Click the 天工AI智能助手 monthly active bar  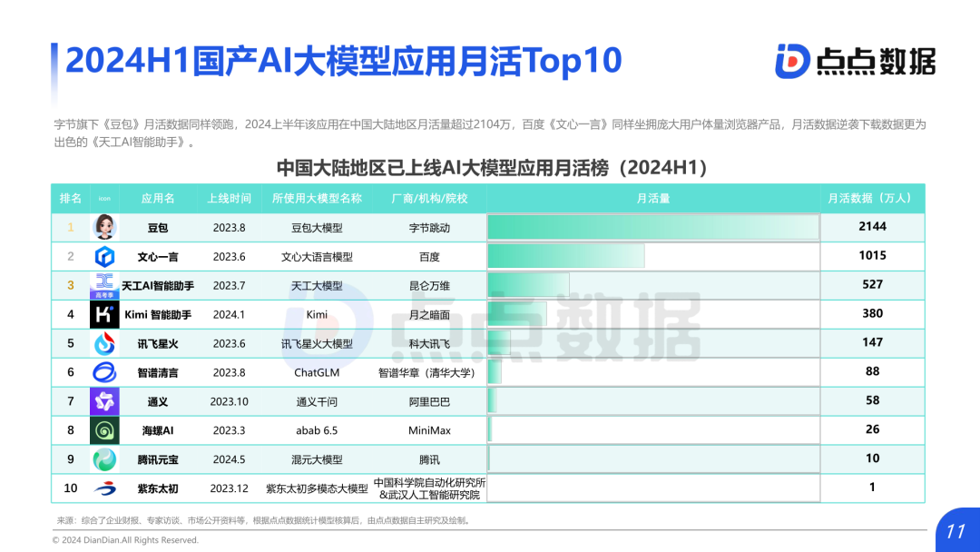click(529, 285)
